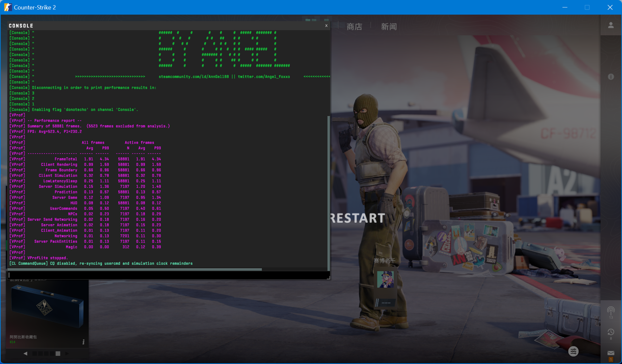
Task: Open the mail inbox envelope icon
Action: pyautogui.click(x=611, y=353)
